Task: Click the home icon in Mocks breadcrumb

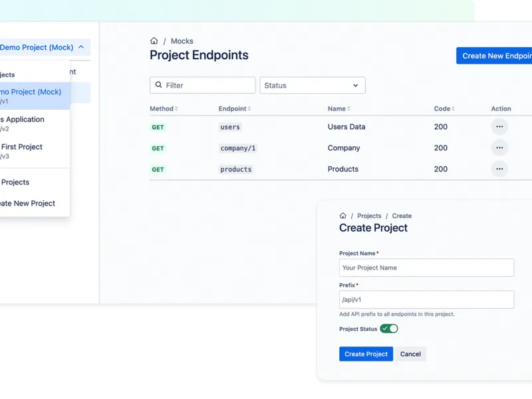Action: (154, 41)
